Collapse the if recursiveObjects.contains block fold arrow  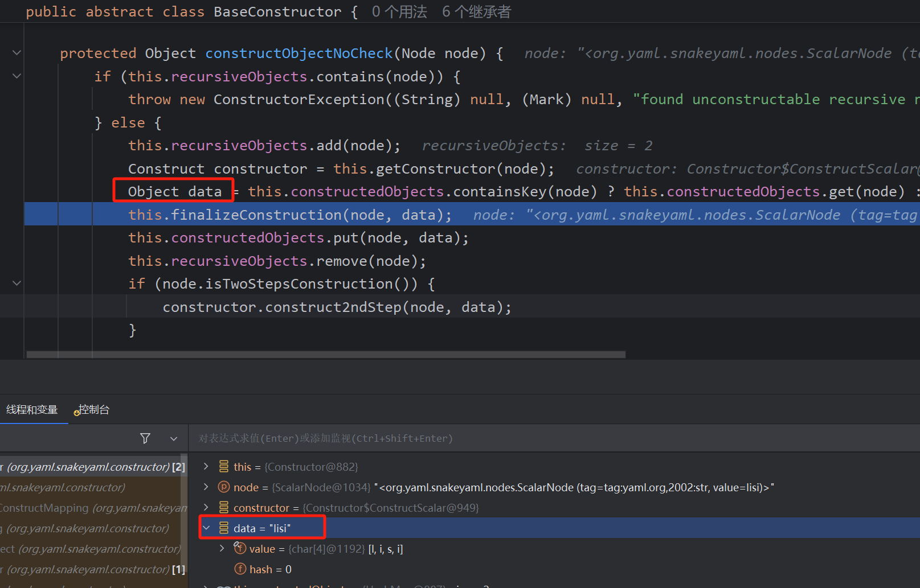tap(17, 76)
